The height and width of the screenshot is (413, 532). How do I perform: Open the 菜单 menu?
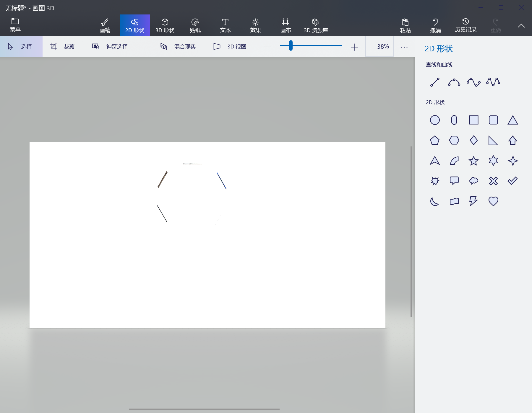(15, 25)
